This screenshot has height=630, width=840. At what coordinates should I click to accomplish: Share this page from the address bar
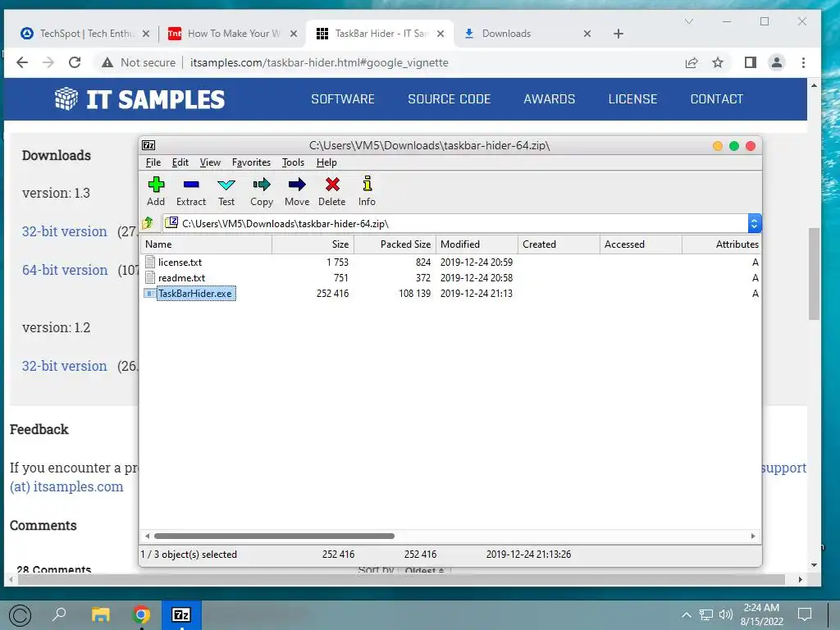692,62
